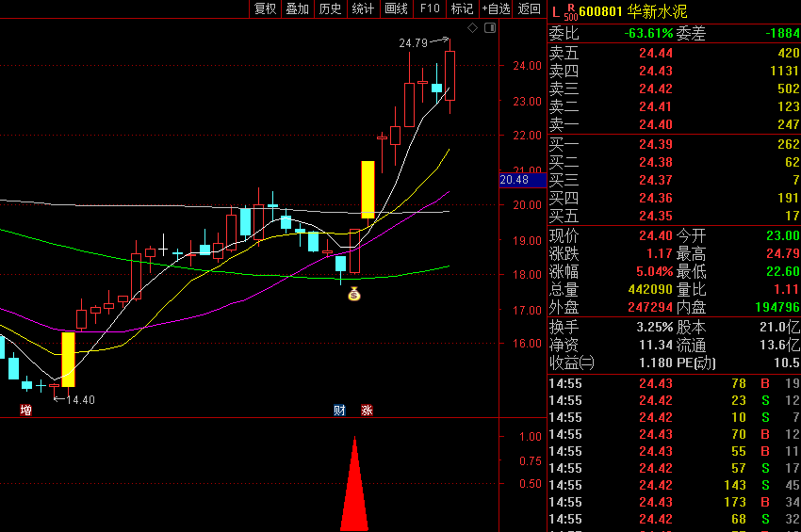
Task: Click 买二 price 24.38
Action: coord(656,162)
